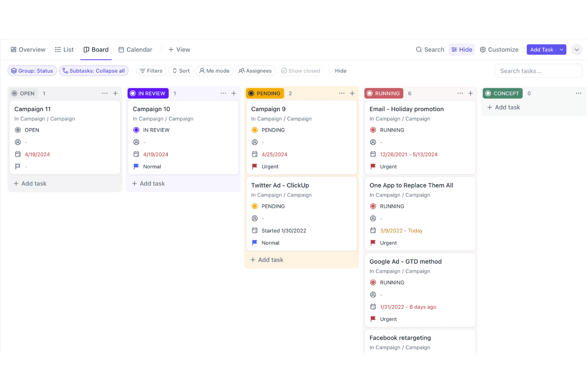Viewport: 588px width, 392px height.
Task: Toggle Me mode filter
Action: click(x=214, y=71)
